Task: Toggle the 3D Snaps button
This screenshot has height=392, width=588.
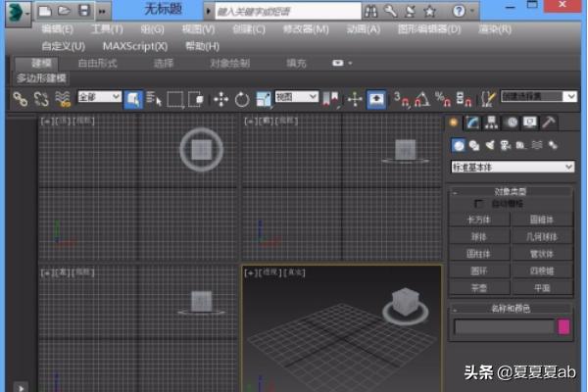Action: [x=401, y=98]
